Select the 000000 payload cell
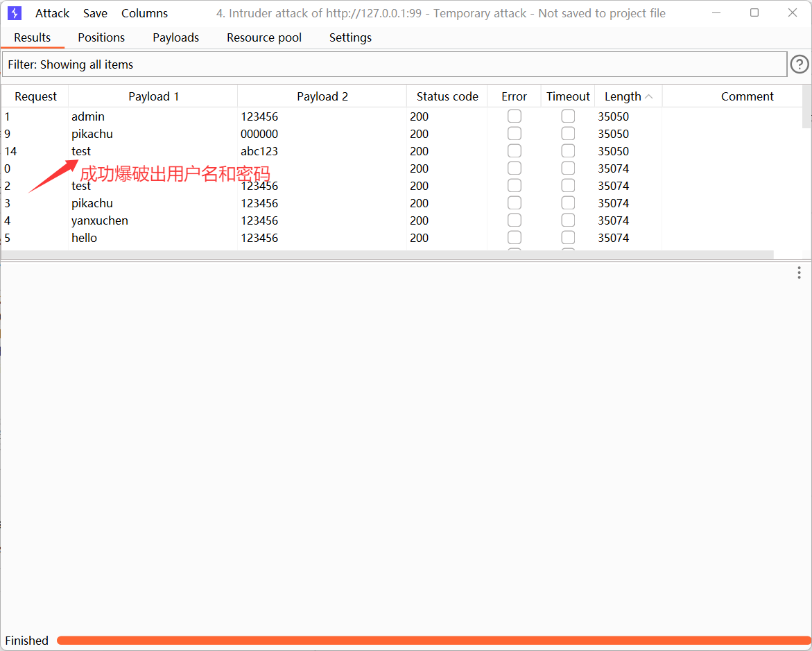 322,134
